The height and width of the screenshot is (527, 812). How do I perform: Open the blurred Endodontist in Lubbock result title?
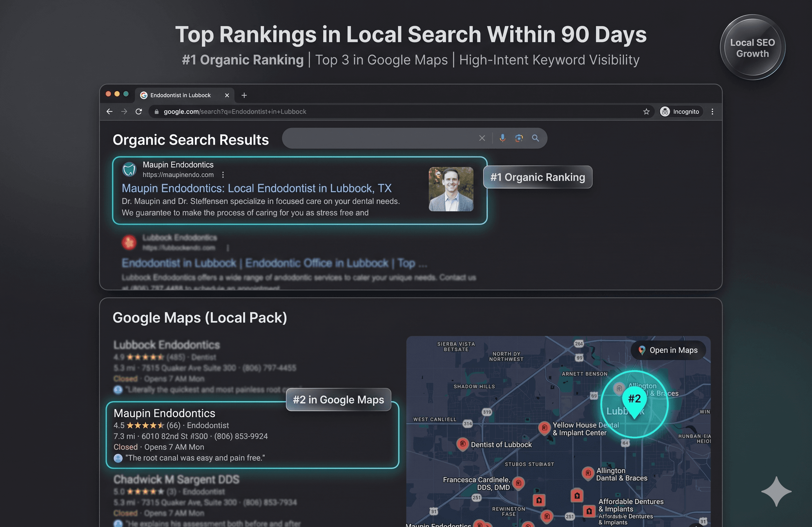[x=274, y=263]
